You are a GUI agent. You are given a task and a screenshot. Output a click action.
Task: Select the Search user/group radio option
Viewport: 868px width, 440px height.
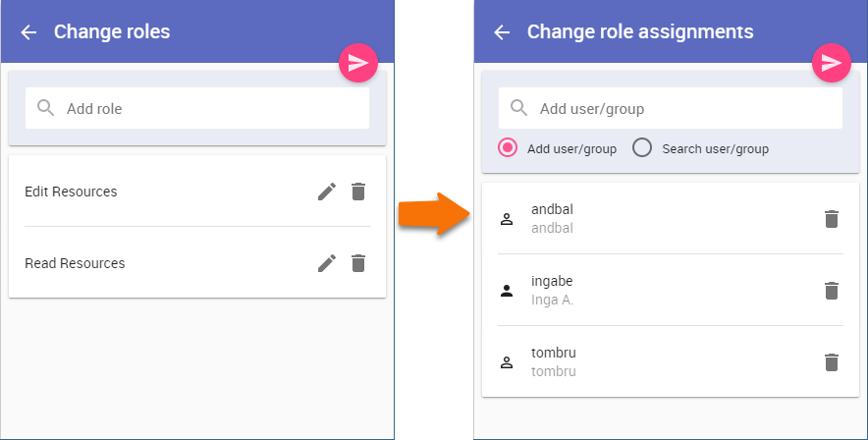642,148
